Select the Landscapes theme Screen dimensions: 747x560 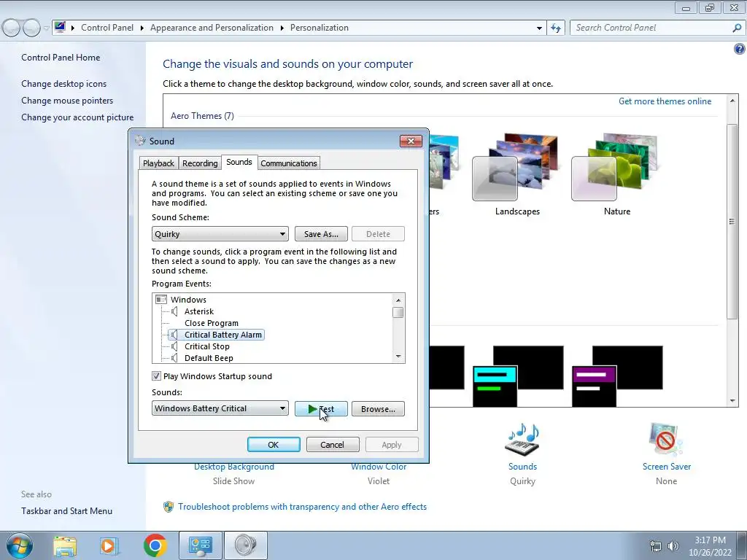517,174
